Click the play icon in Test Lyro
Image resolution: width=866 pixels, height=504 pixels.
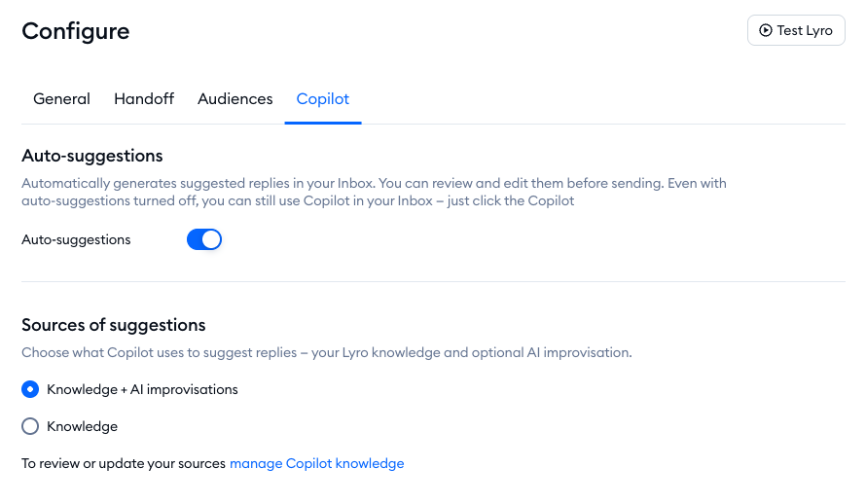point(767,30)
